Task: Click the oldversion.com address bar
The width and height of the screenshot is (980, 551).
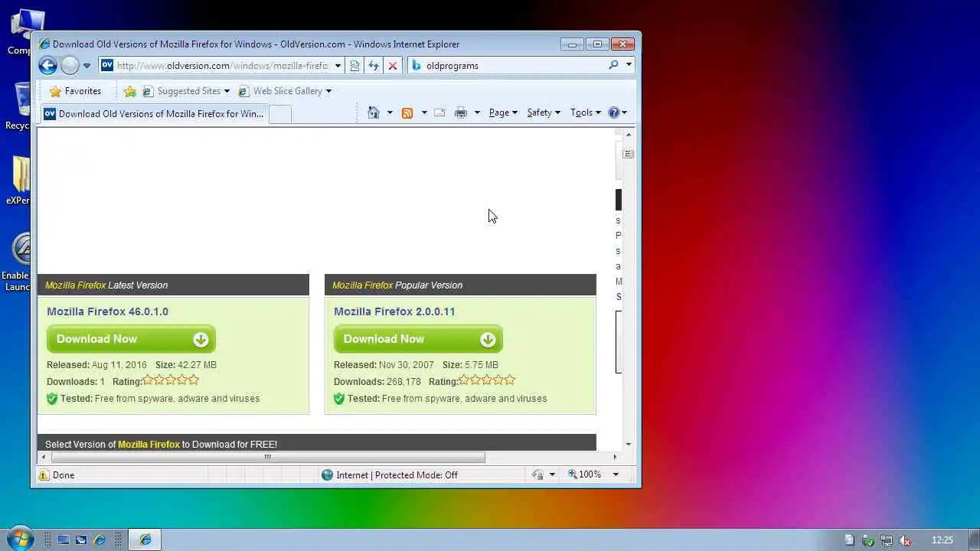Action: (x=221, y=66)
